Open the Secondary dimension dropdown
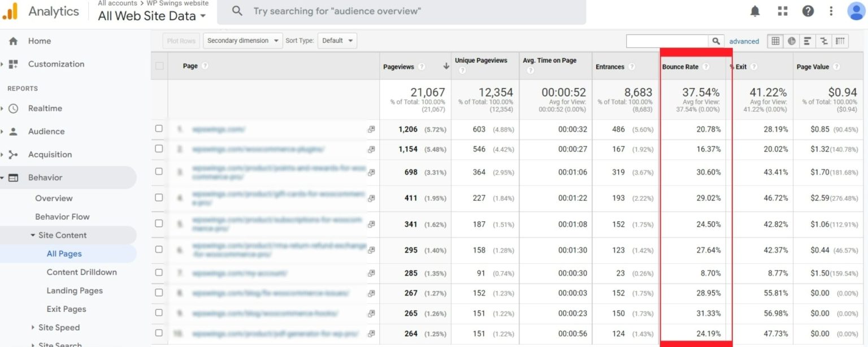This screenshot has width=868, height=347. click(x=243, y=41)
